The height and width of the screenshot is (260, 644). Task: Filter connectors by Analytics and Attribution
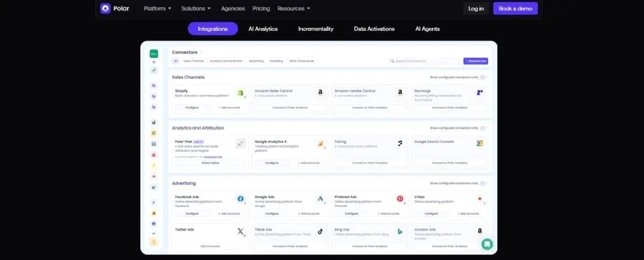click(x=226, y=61)
